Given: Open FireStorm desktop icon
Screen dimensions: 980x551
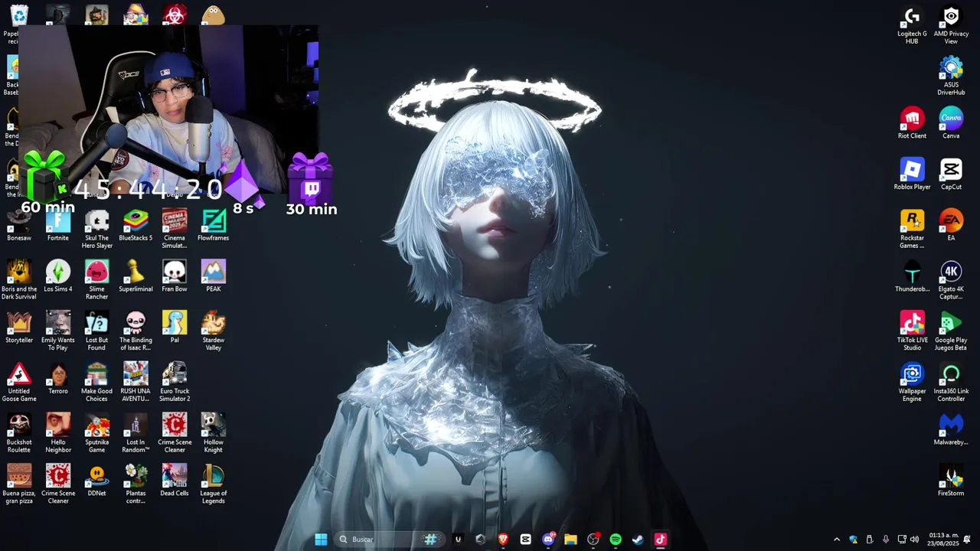Looking at the screenshot, I should [x=951, y=481].
